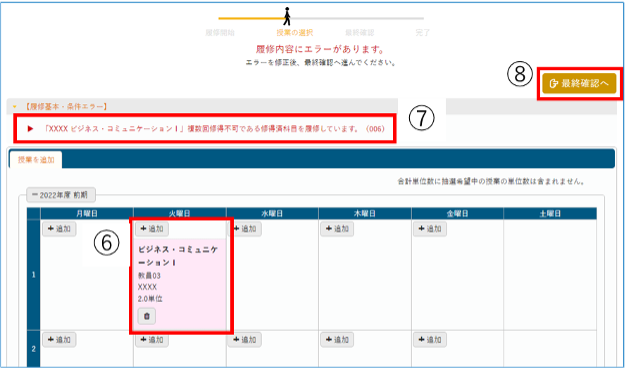The width and height of the screenshot is (625, 370).
Task: Click the 金曜日 column header
Action: pos(457,214)
